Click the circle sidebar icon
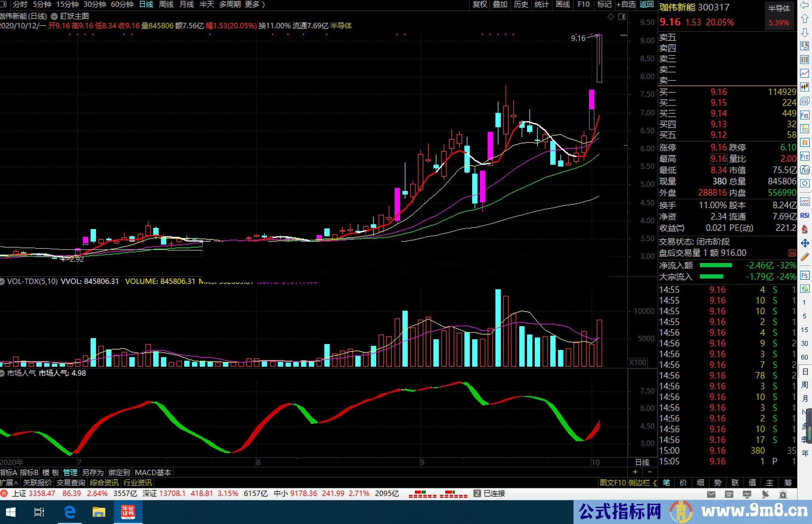Image resolution: width=812 pixels, height=524 pixels. click(x=805, y=184)
